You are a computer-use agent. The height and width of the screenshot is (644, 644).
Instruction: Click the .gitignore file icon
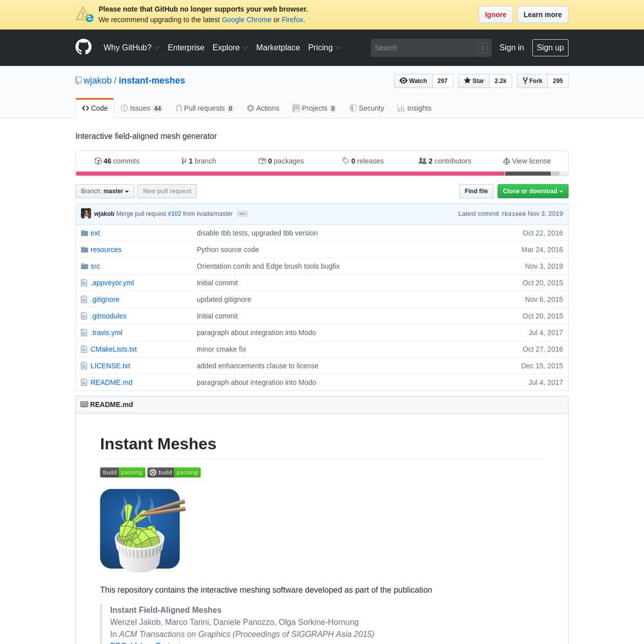point(84,299)
